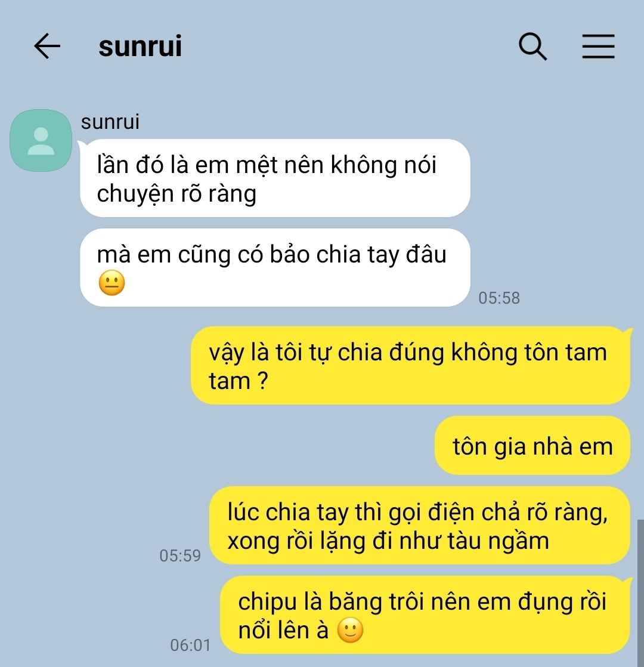Open sunrui's profile avatar
The image size is (644, 667).
point(41,140)
